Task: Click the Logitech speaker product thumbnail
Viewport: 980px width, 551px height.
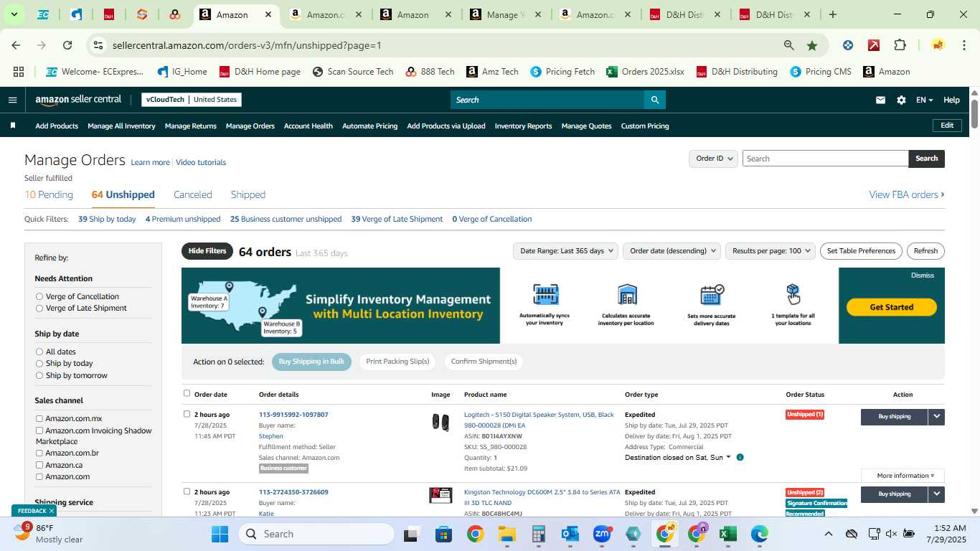Action: 440,423
